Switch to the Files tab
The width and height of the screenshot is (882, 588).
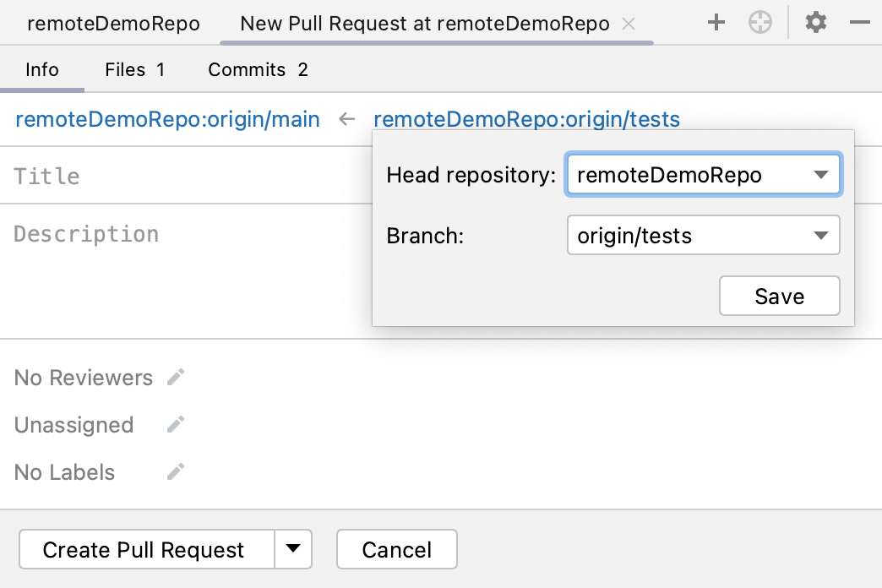coord(135,69)
